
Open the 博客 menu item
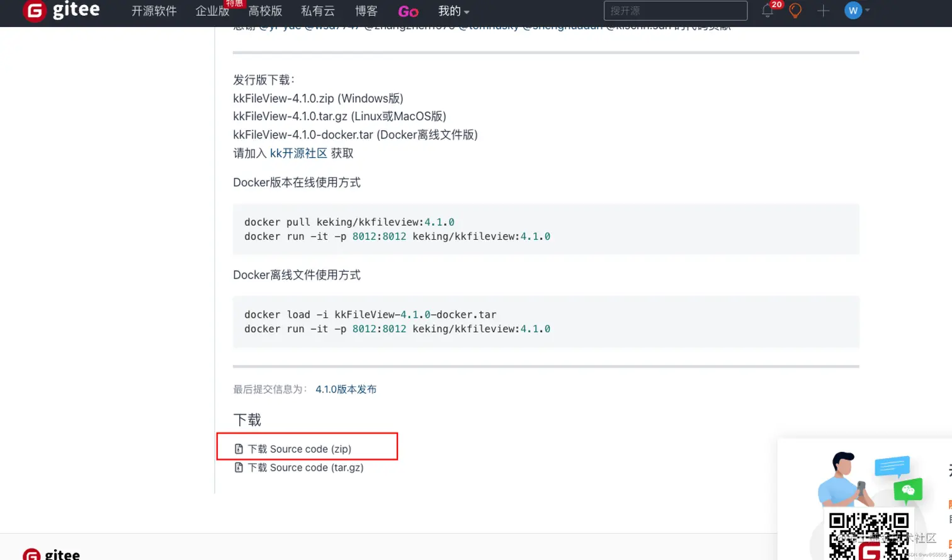[366, 11]
